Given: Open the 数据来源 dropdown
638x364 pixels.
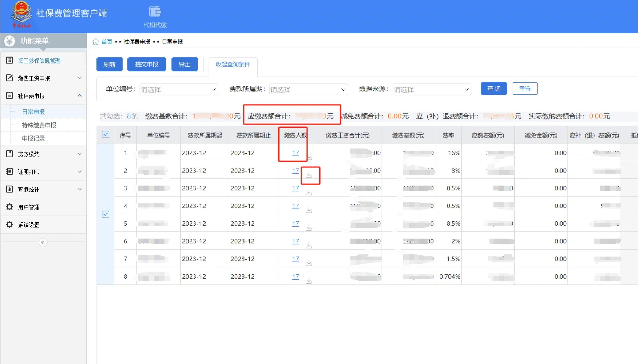Looking at the screenshot, I should pos(432,89).
